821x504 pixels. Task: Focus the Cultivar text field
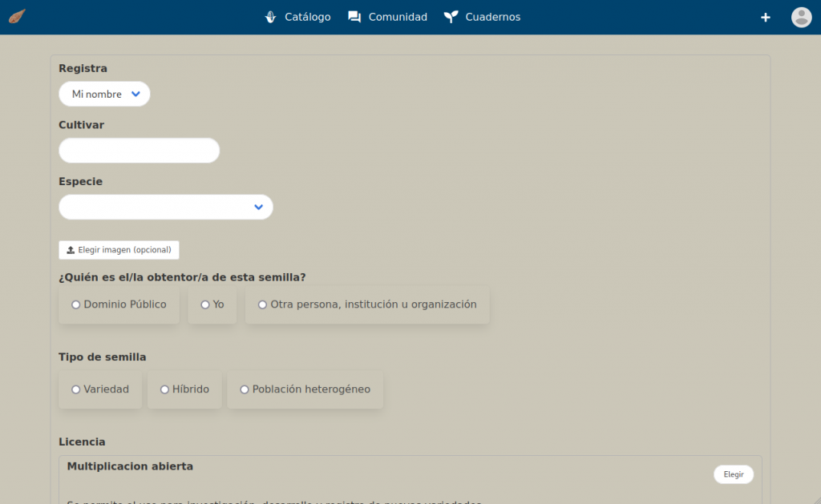pos(139,151)
